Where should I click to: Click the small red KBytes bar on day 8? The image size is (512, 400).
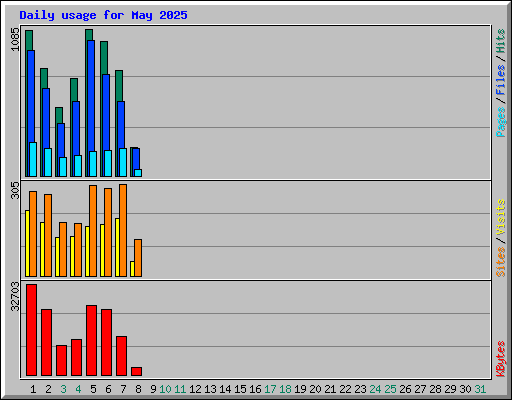point(136,371)
